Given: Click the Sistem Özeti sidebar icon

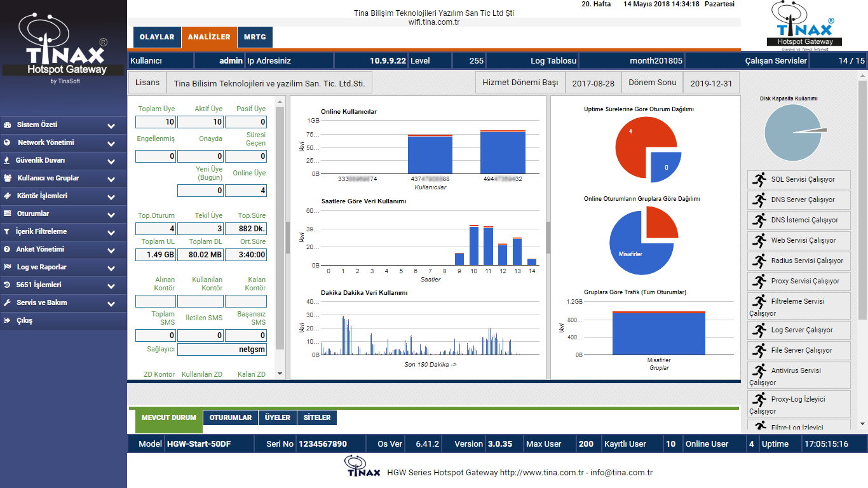Looking at the screenshot, I should point(7,125).
